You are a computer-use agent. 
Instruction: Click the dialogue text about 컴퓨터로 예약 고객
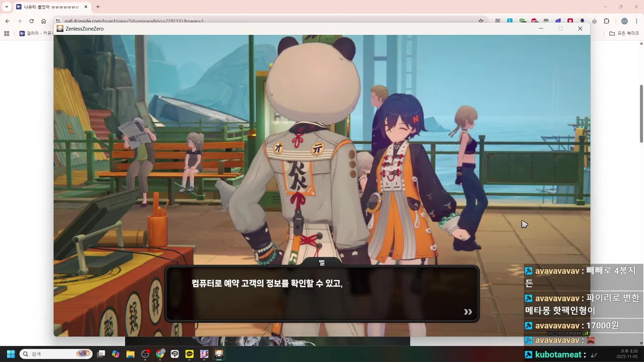click(x=267, y=284)
